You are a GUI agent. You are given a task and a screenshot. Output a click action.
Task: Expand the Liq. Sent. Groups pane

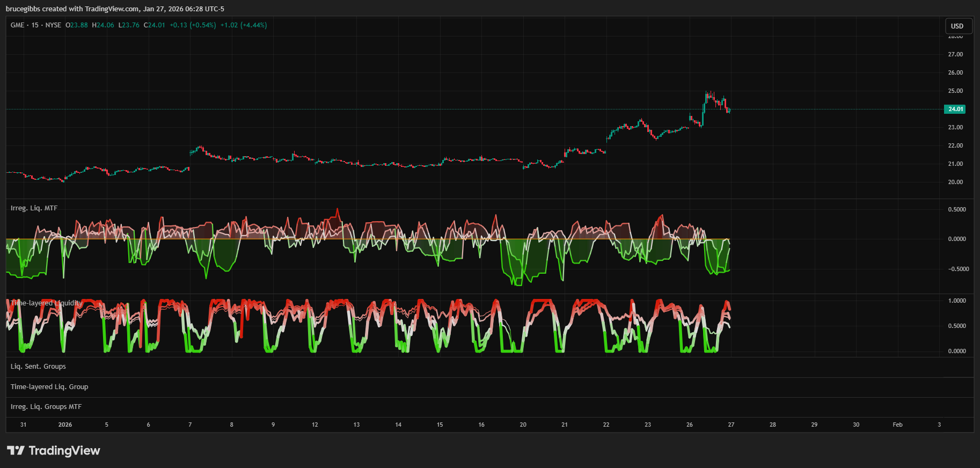point(38,367)
